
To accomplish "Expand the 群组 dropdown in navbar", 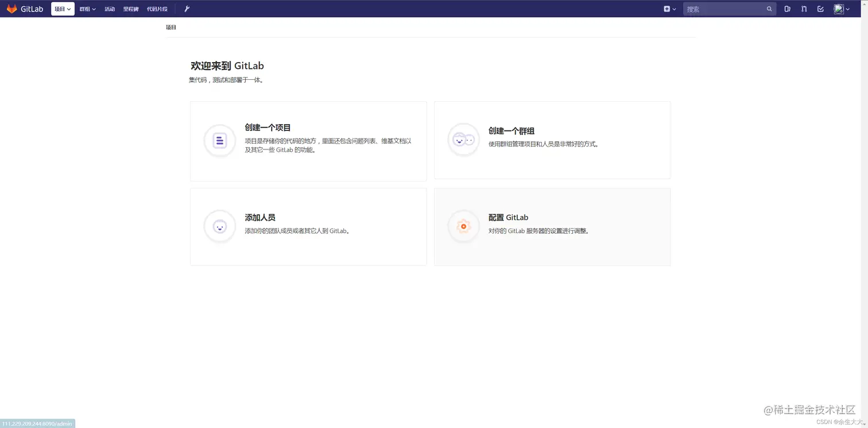I will click(87, 9).
